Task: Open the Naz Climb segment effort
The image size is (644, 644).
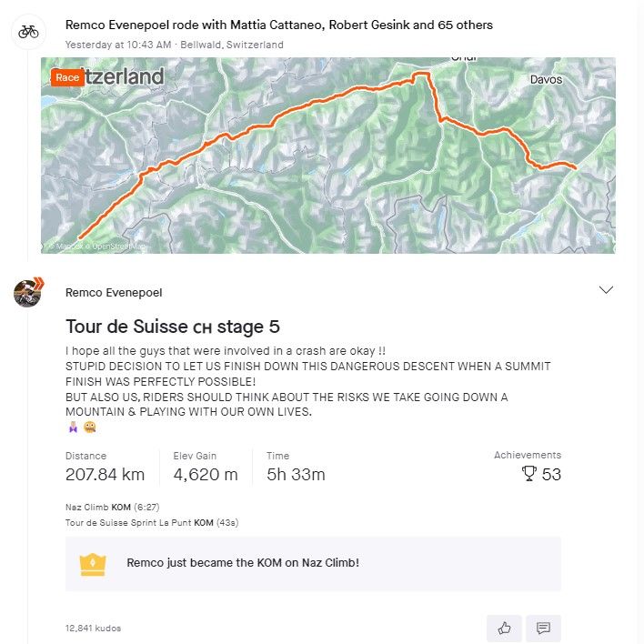Action: tap(87, 507)
